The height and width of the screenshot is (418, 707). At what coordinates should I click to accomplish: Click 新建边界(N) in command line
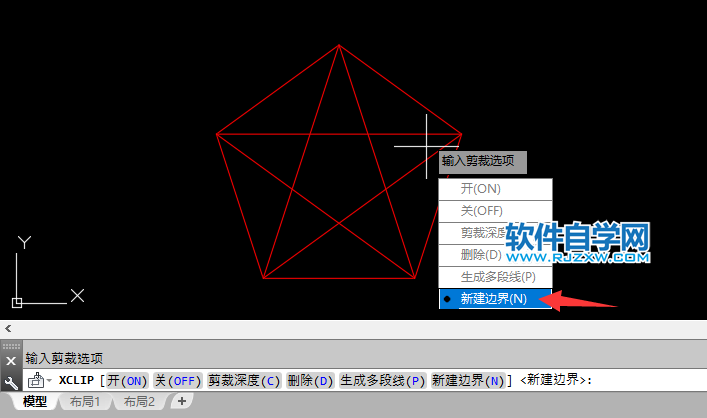(x=468, y=381)
